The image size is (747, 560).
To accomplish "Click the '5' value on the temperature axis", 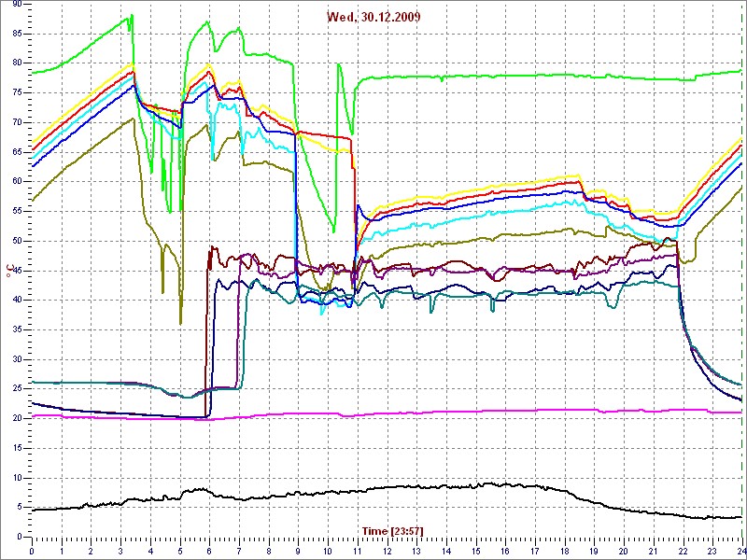I will 20,507.
